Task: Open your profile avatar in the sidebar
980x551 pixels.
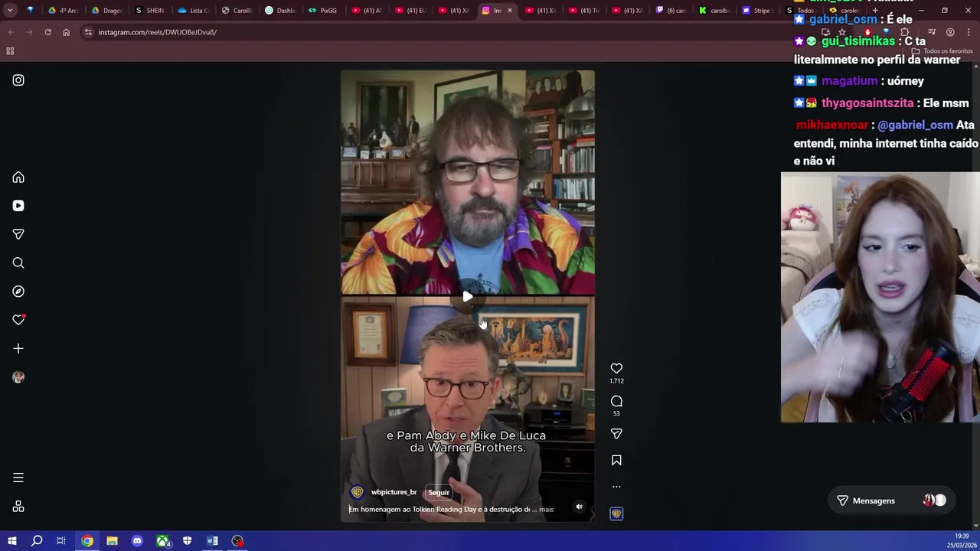Action: pos(18,377)
